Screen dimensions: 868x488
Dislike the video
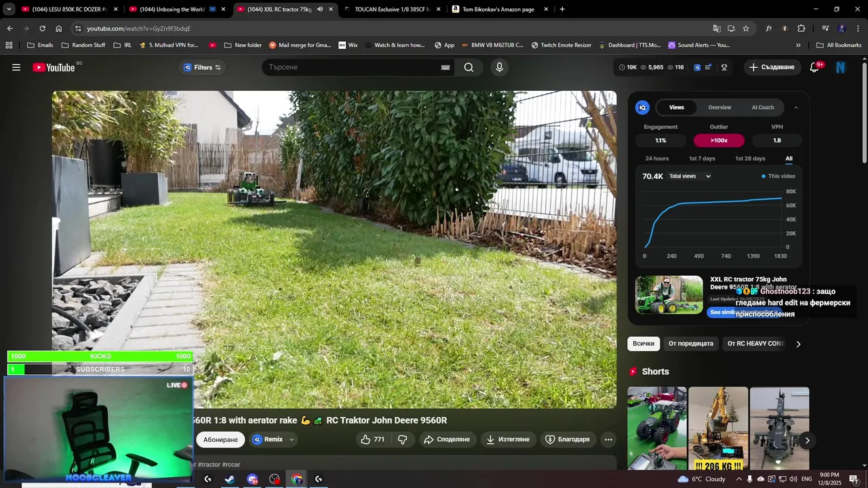[403, 439]
